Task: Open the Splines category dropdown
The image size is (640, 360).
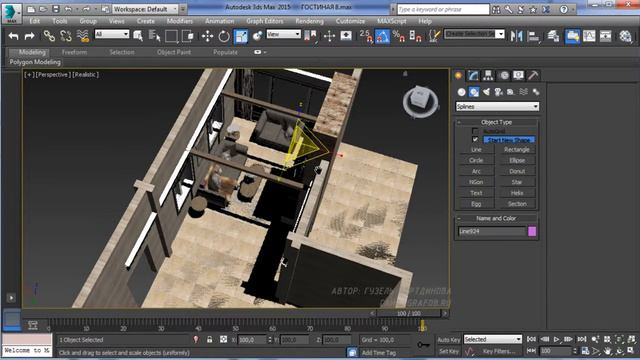Action: tap(497, 107)
